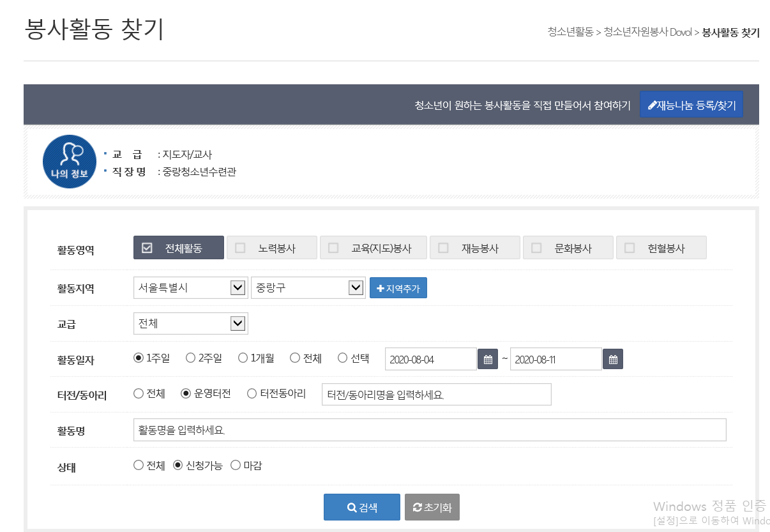The height and width of the screenshot is (532, 770).
Task: Click the 활동명 text input field
Action: [x=430, y=430]
